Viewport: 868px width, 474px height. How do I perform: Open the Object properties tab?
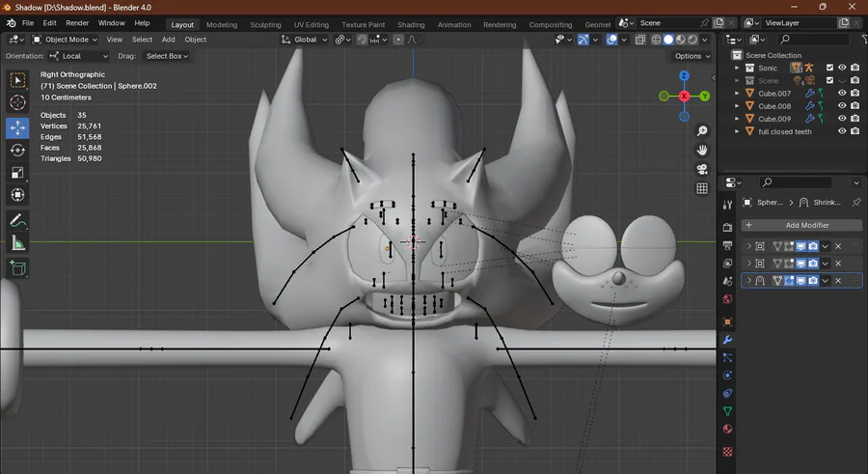coord(727,321)
